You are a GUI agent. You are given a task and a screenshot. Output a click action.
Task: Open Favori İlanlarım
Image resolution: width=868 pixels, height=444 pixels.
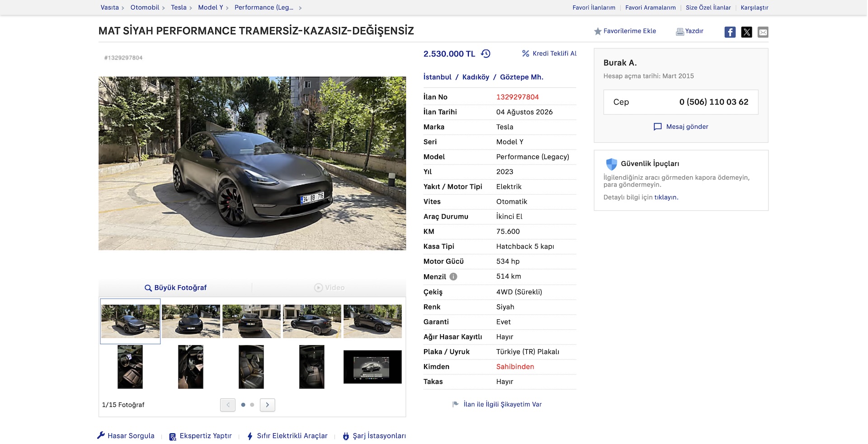594,8
